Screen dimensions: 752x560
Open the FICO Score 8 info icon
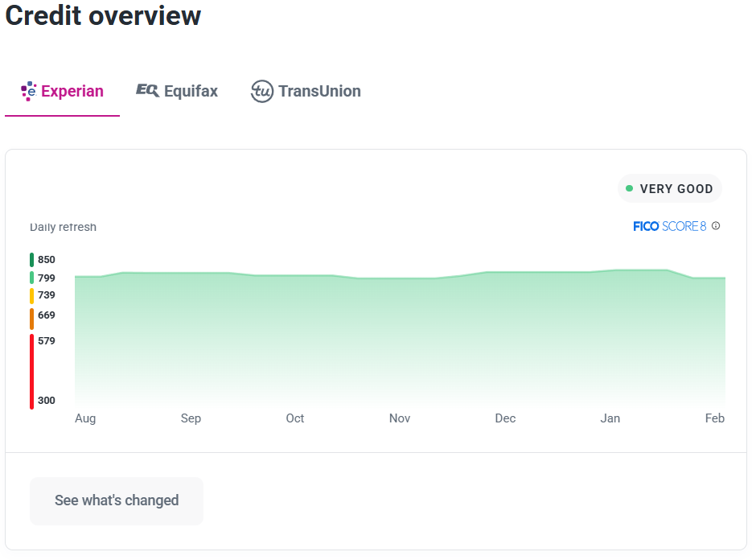tap(716, 226)
